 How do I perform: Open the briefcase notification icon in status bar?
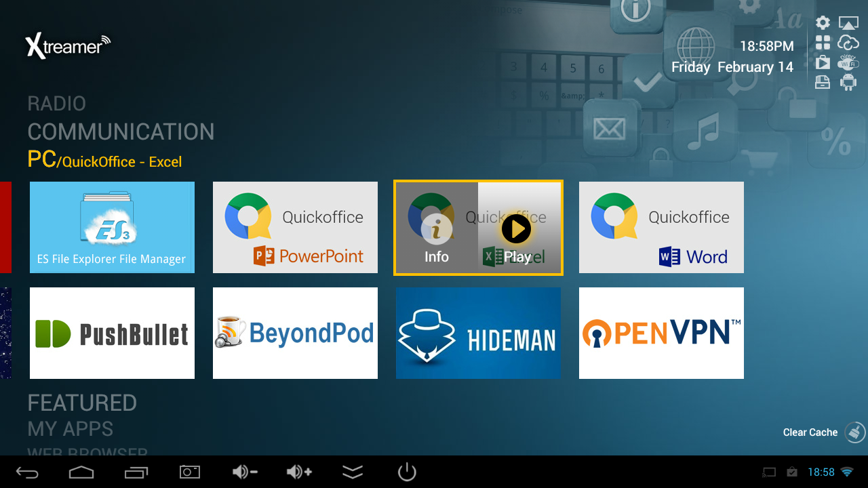[791, 472]
